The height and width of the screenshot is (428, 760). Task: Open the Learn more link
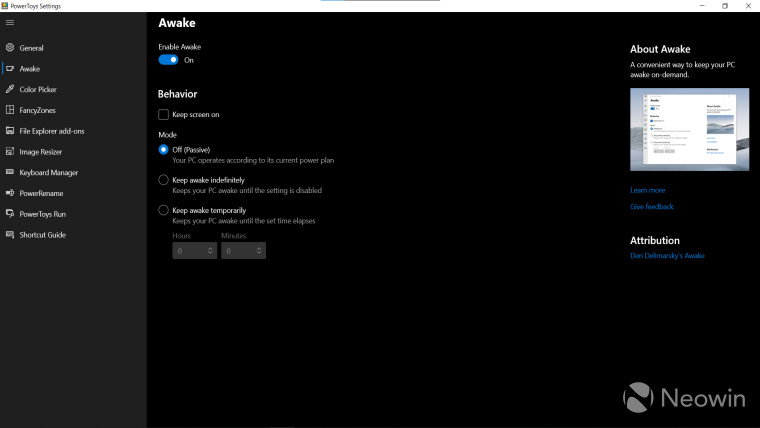pos(648,190)
